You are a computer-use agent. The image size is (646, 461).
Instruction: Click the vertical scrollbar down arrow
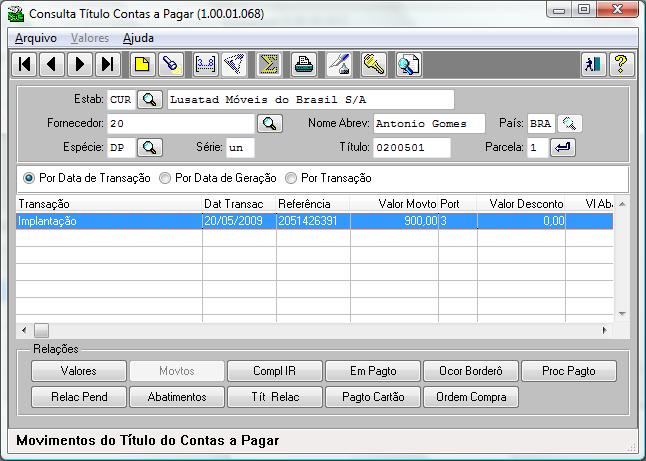click(x=622, y=314)
